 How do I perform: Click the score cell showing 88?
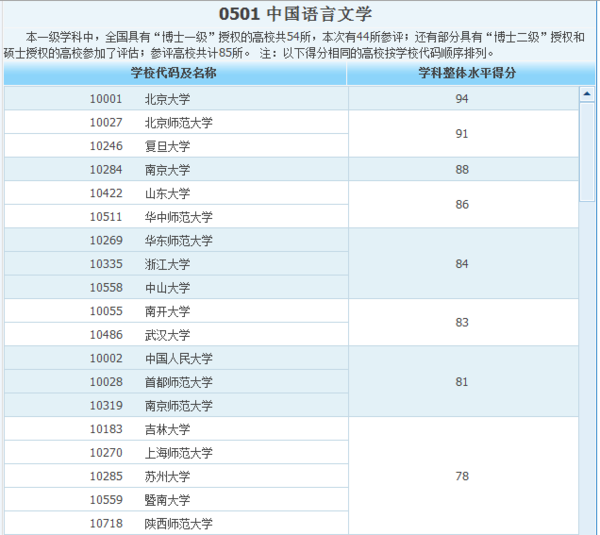coord(463,170)
